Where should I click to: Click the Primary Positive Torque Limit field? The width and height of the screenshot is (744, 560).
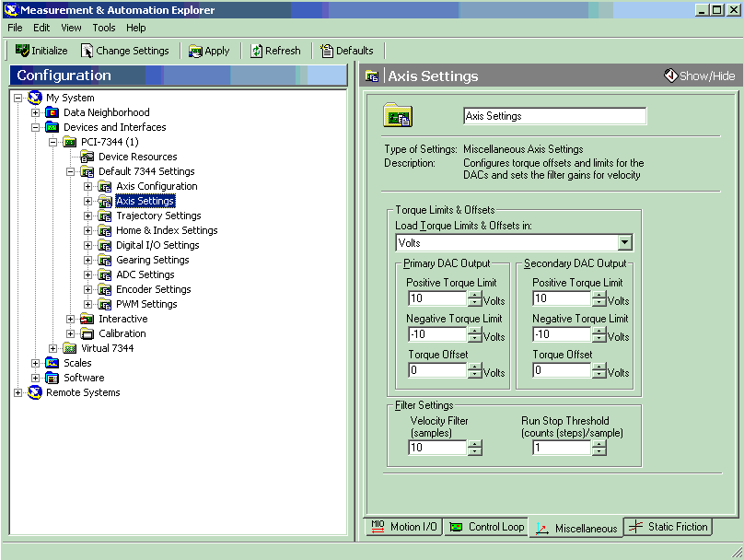437,298
